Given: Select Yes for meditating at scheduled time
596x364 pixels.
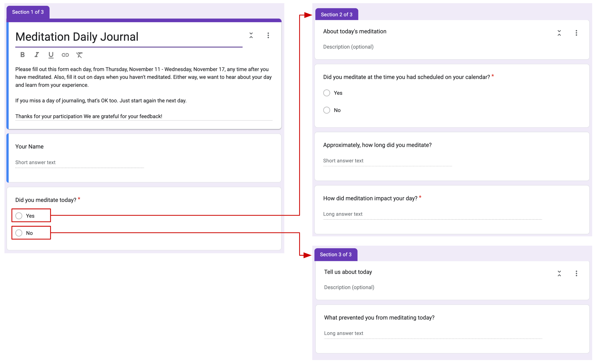Looking at the screenshot, I should (x=326, y=93).
